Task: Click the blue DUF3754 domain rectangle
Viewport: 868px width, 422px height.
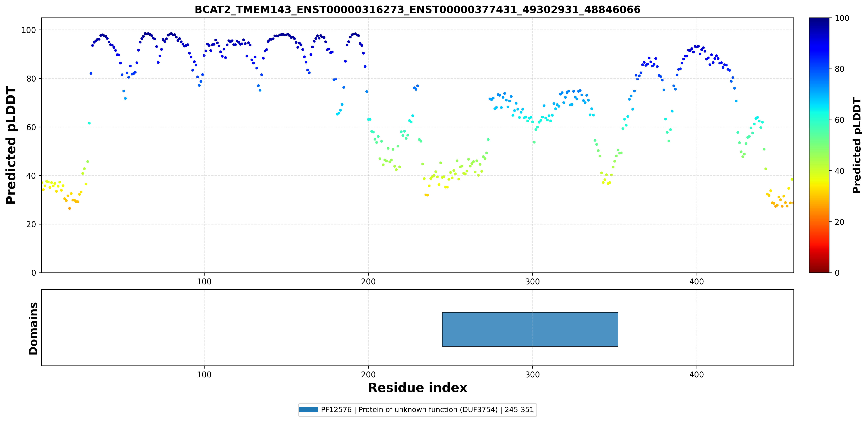Action: click(530, 329)
